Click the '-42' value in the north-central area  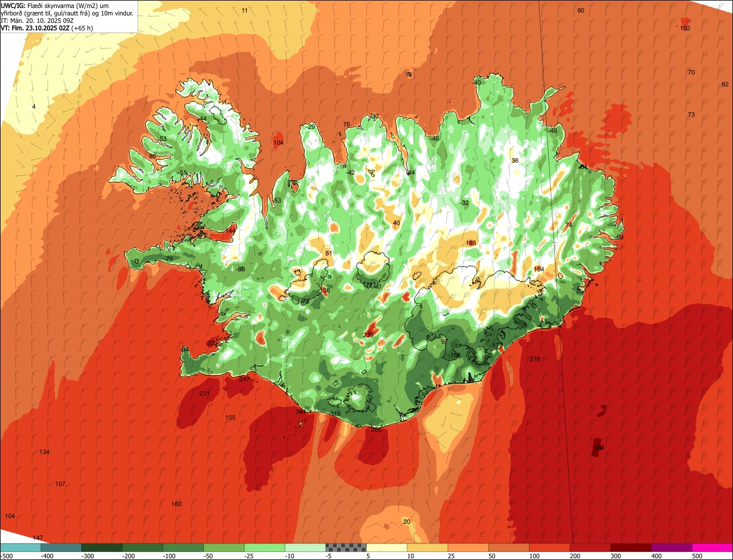pos(350,172)
